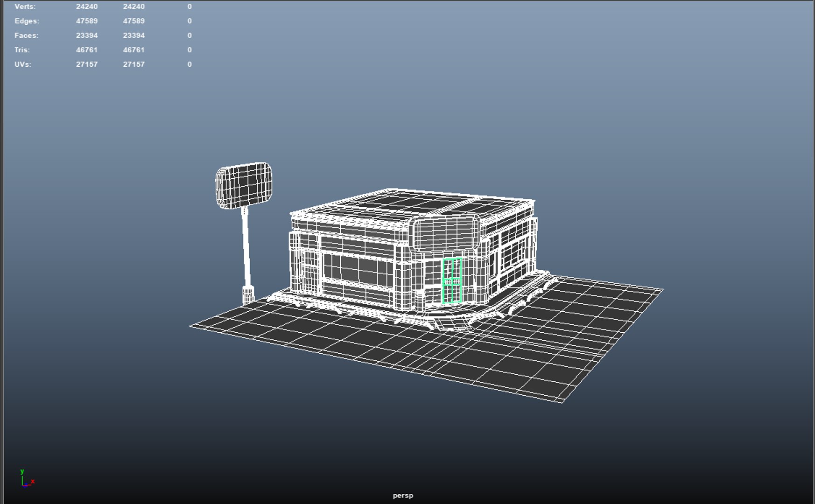Click the XYZ axis orientation gizmo
Image resolution: width=815 pixels, height=504 pixels.
[x=27, y=478]
